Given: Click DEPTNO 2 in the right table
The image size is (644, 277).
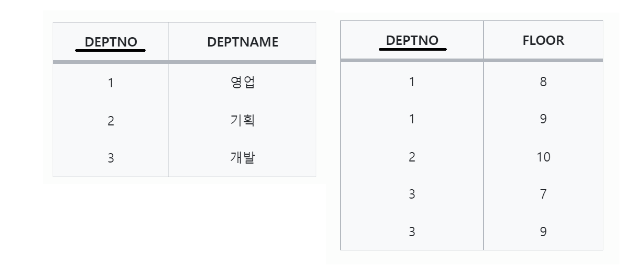Looking at the screenshot, I should coord(412,157).
